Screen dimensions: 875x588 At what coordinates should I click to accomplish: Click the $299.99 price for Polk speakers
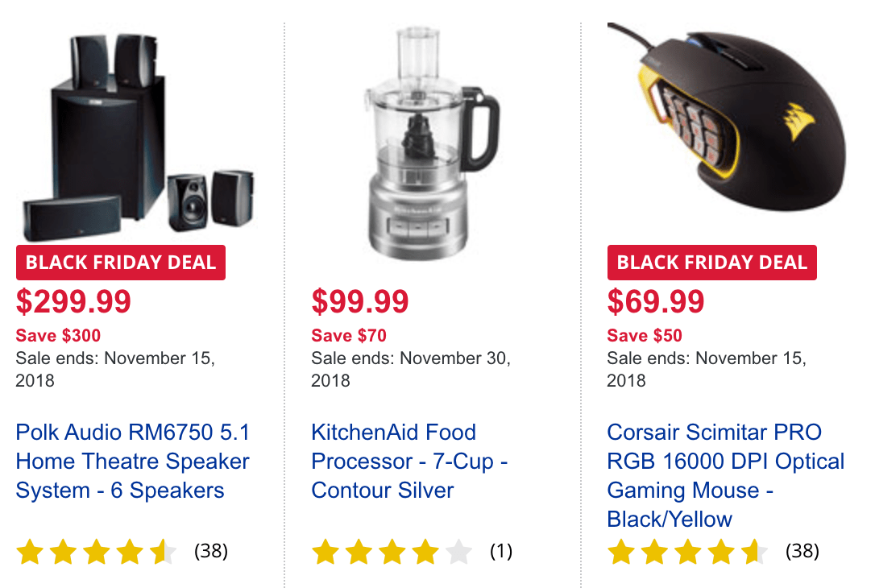pos(73,302)
